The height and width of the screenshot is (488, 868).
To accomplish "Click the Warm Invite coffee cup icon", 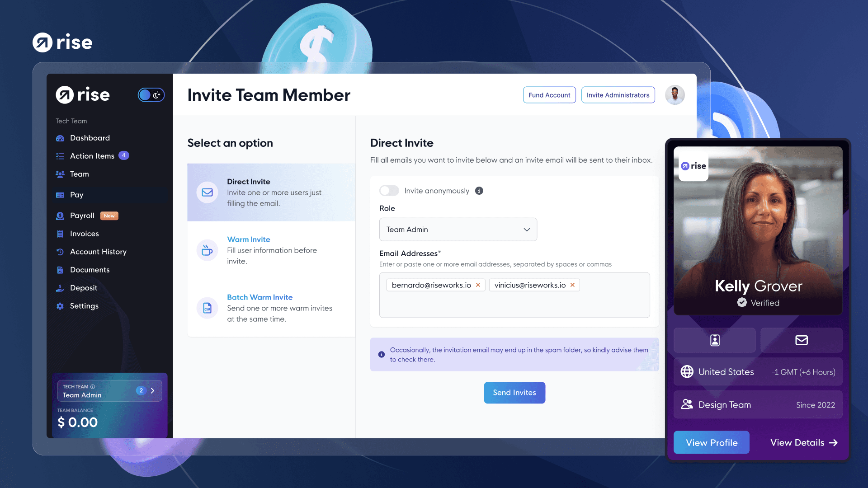I will coord(208,250).
